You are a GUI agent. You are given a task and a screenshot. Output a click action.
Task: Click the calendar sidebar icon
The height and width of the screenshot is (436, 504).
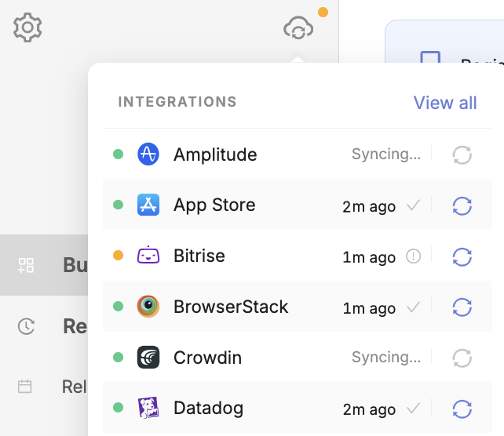[x=25, y=387]
